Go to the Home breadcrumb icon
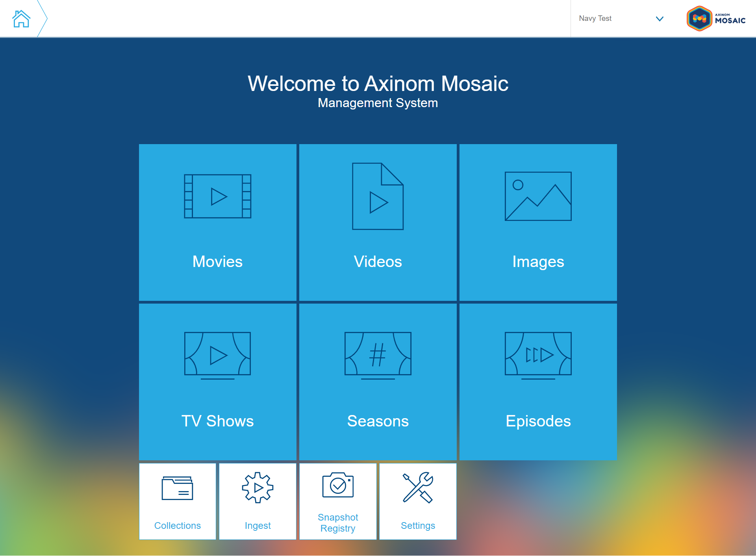The width and height of the screenshot is (756, 556). [21, 19]
